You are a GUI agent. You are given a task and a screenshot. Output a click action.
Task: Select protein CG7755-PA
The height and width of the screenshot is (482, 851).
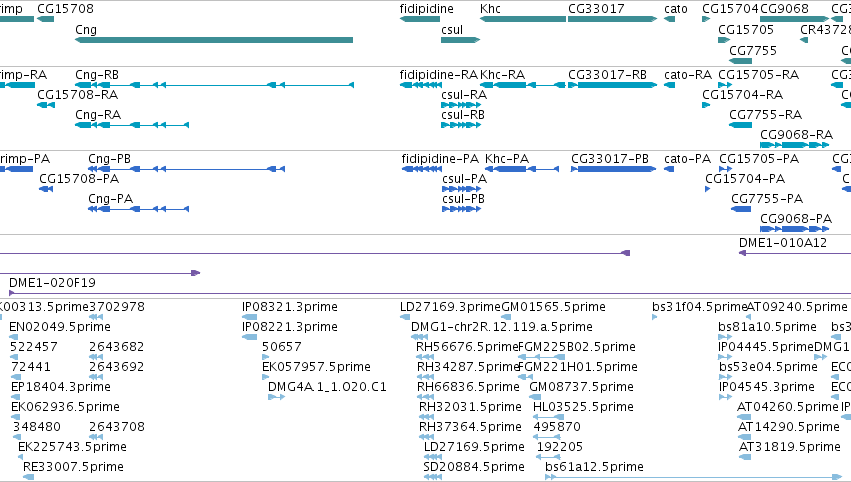coord(741,210)
